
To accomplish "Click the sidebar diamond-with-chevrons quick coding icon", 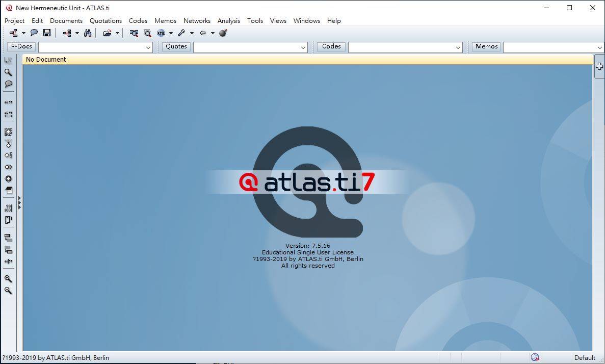I will click(x=8, y=167).
